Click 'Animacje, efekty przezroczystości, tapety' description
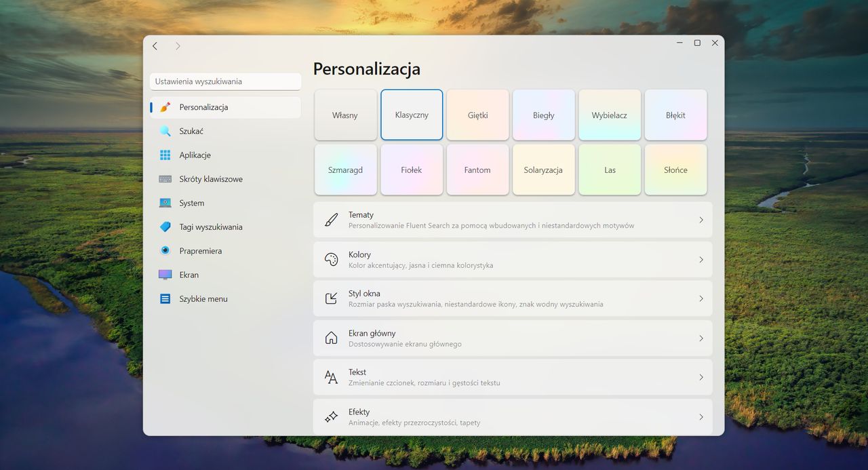 (414, 423)
